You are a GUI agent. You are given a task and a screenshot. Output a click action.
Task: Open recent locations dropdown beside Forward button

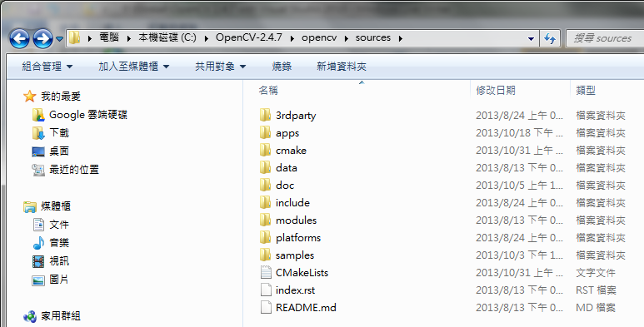pyautogui.click(x=59, y=38)
